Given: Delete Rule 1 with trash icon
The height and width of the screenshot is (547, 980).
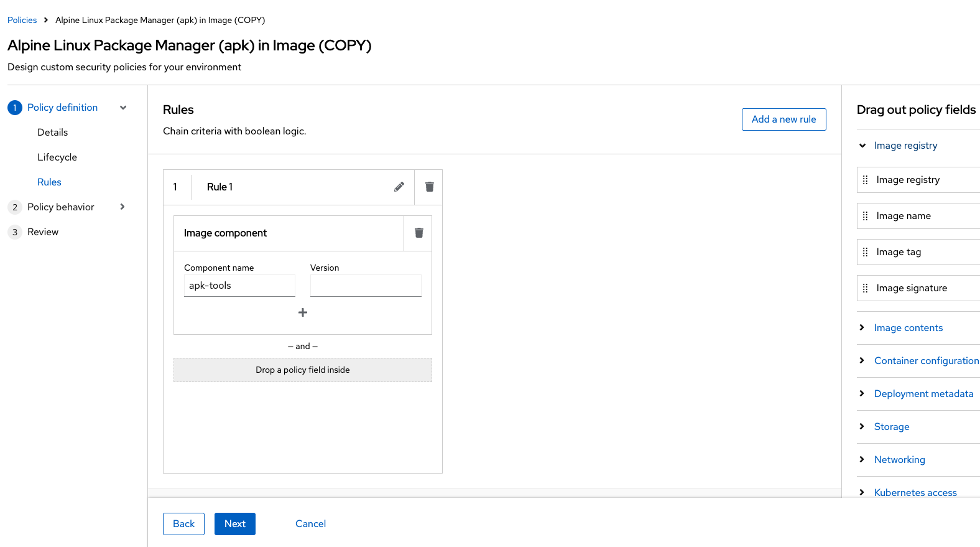Looking at the screenshot, I should click(x=429, y=187).
